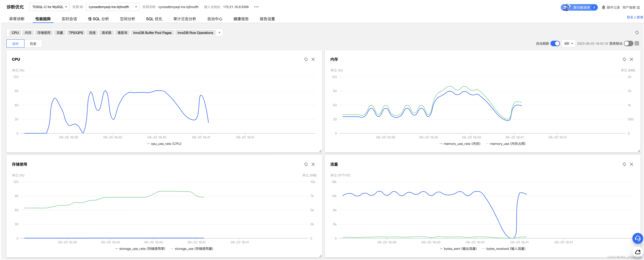Toggle 自动刷新 switch off
This screenshot has width=644, height=260.
[x=555, y=44]
